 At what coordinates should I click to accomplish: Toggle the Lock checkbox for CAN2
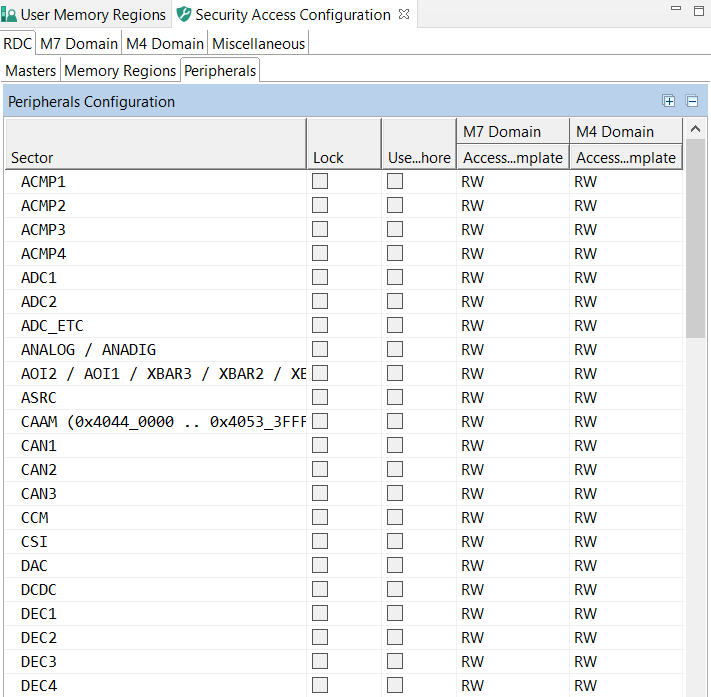320,470
